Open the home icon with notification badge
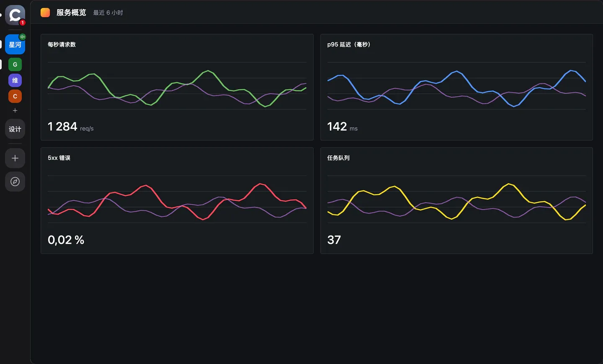This screenshot has height=364, width=603. click(15, 15)
